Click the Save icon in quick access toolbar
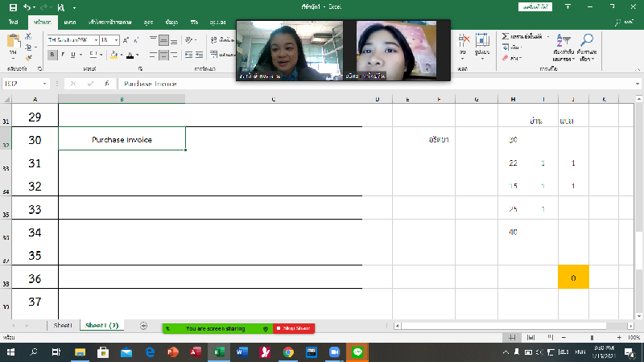 pos(13,7)
